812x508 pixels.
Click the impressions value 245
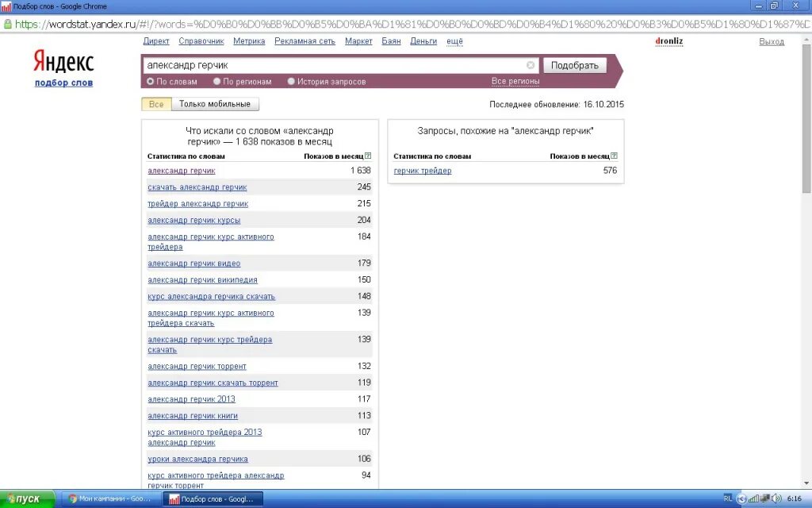click(364, 187)
